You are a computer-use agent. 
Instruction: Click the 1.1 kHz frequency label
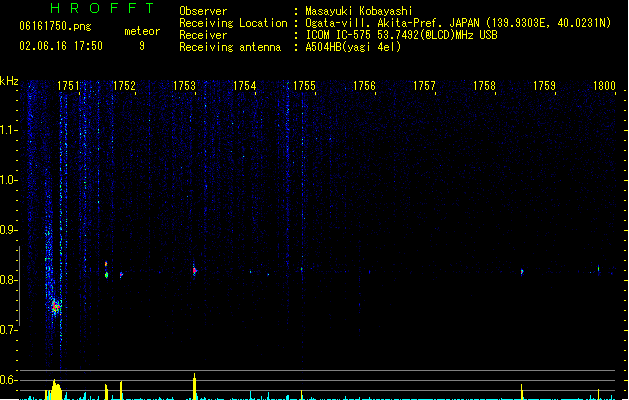(x=8, y=130)
